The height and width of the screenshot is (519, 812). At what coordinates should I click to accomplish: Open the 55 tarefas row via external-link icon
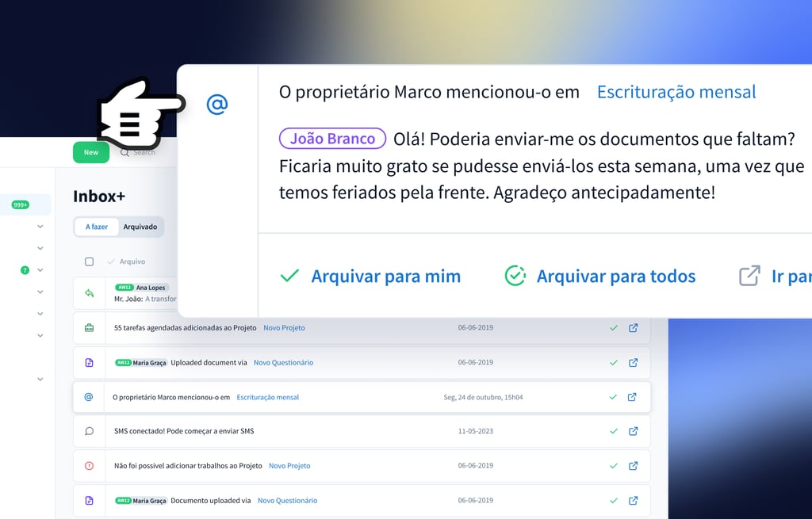click(x=633, y=328)
